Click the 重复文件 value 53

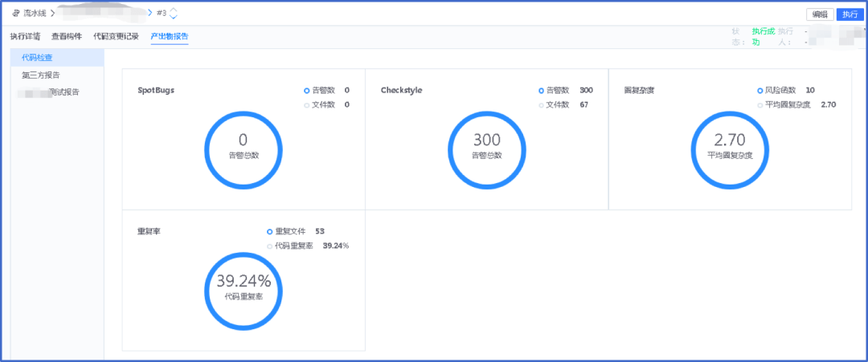tap(319, 232)
